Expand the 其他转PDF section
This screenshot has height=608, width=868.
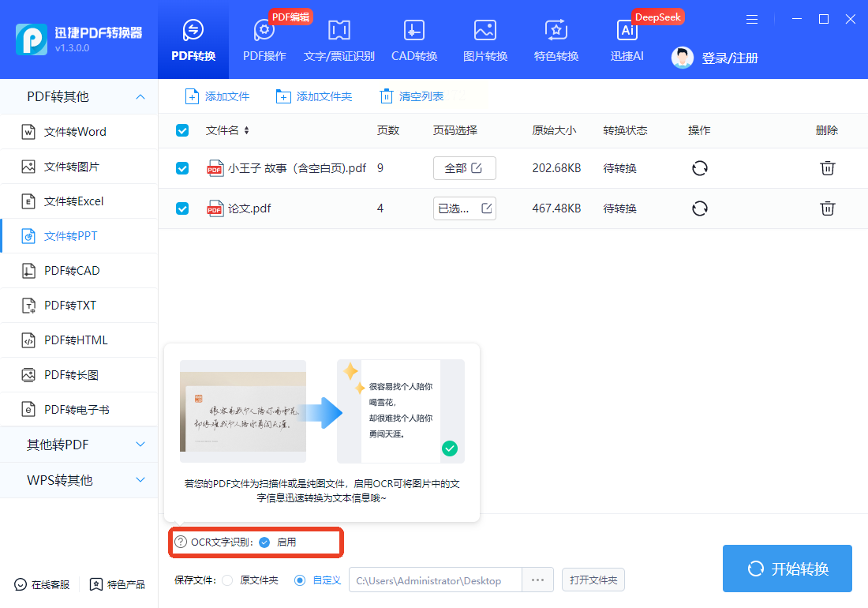79,445
